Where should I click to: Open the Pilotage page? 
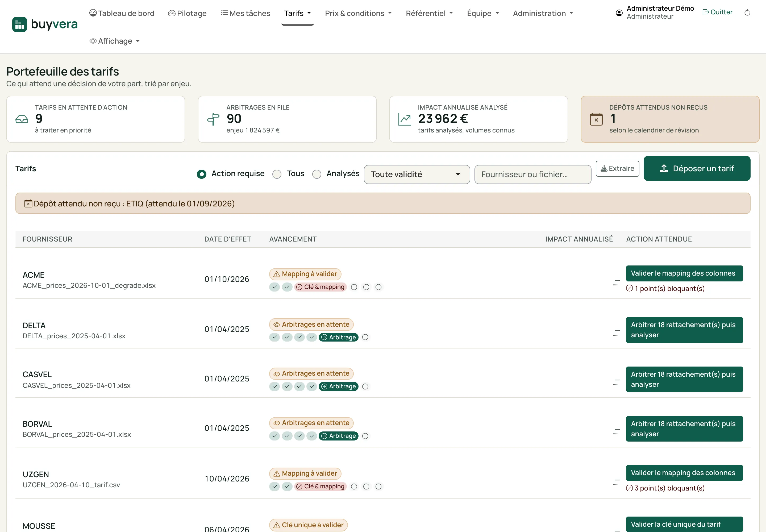187,13
